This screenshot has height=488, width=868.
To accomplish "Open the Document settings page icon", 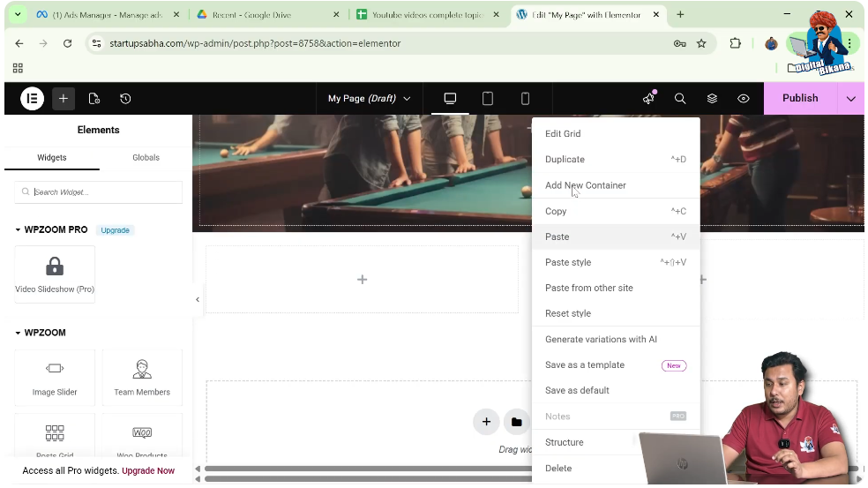I will (94, 99).
